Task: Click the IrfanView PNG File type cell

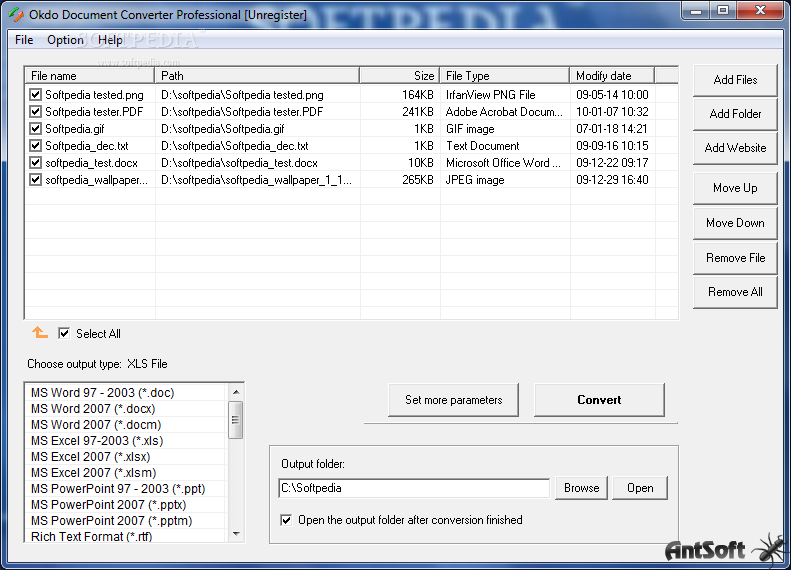Action: (x=490, y=95)
